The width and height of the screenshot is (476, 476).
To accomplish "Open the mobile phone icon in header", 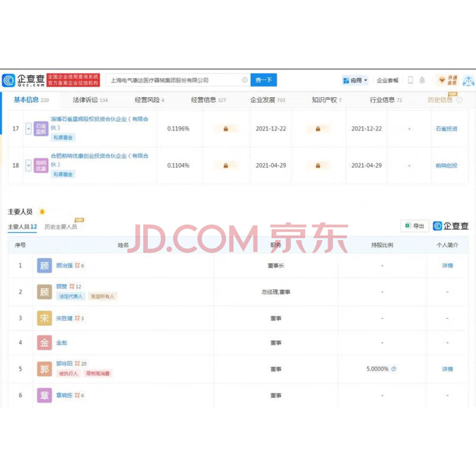I will click(410, 80).
